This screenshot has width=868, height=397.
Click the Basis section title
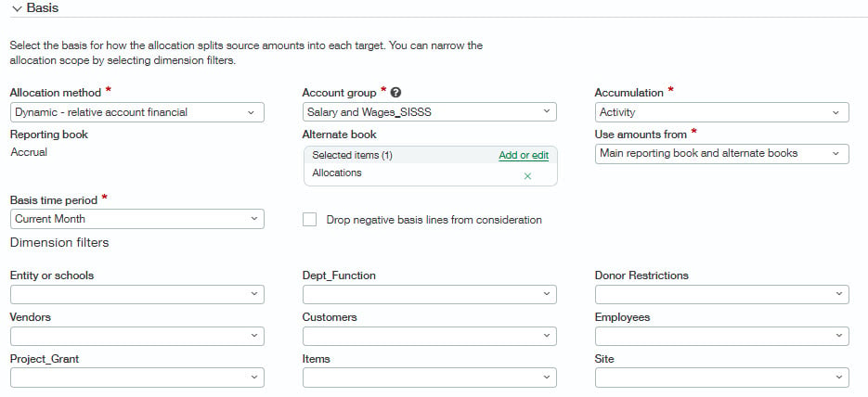[43, 8]
